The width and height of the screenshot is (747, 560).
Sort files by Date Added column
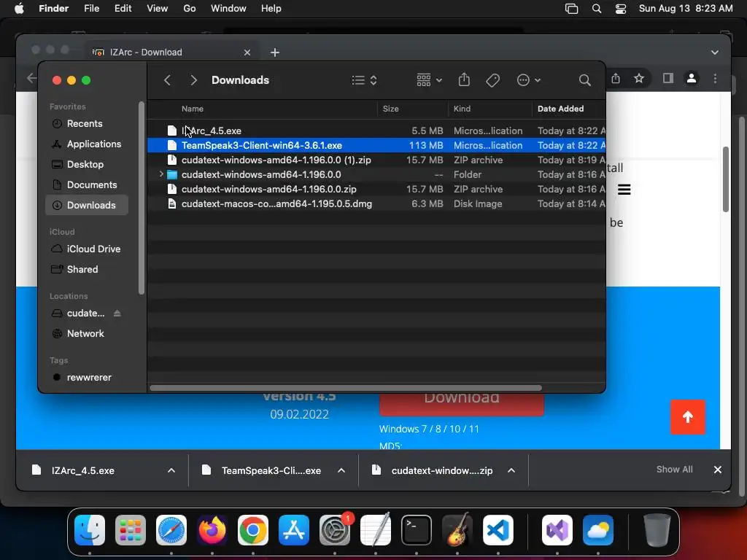[x=560, y=109]
